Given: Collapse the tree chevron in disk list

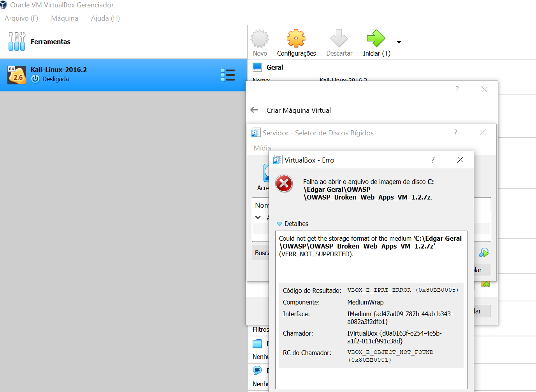Looking at the screenshot, I should point(258,217).
